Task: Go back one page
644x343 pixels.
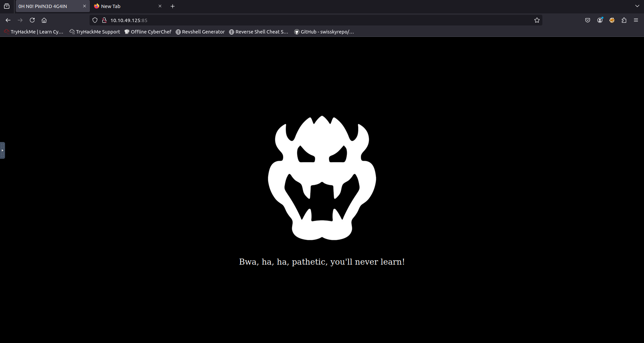Action: pyautogui.click(x=8, y=20)
